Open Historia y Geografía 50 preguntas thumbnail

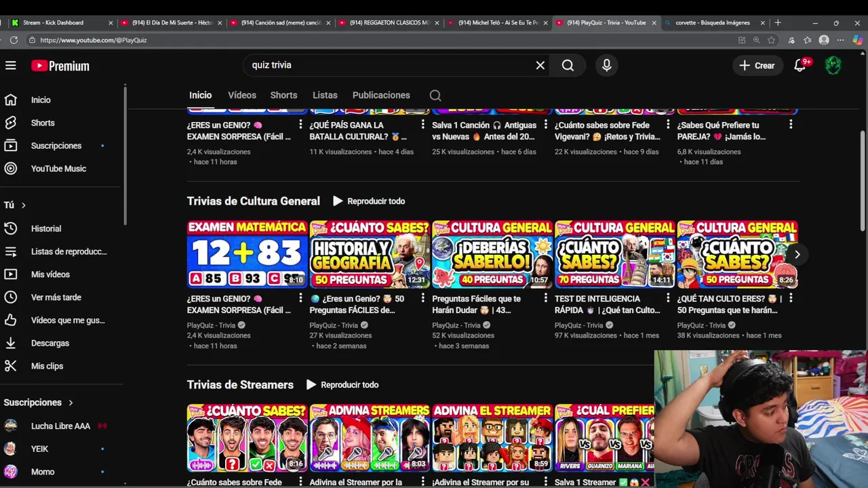(370, 255)
